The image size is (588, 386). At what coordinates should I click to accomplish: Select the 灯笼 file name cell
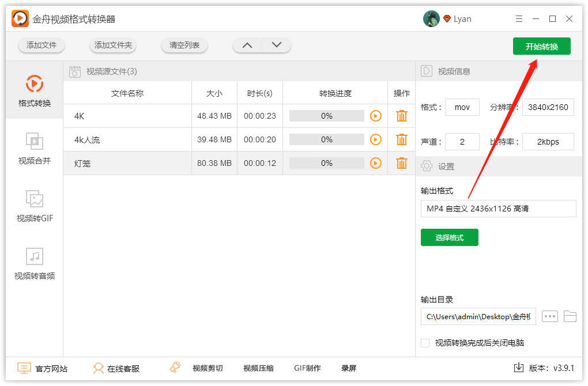(x=127, y=163)
